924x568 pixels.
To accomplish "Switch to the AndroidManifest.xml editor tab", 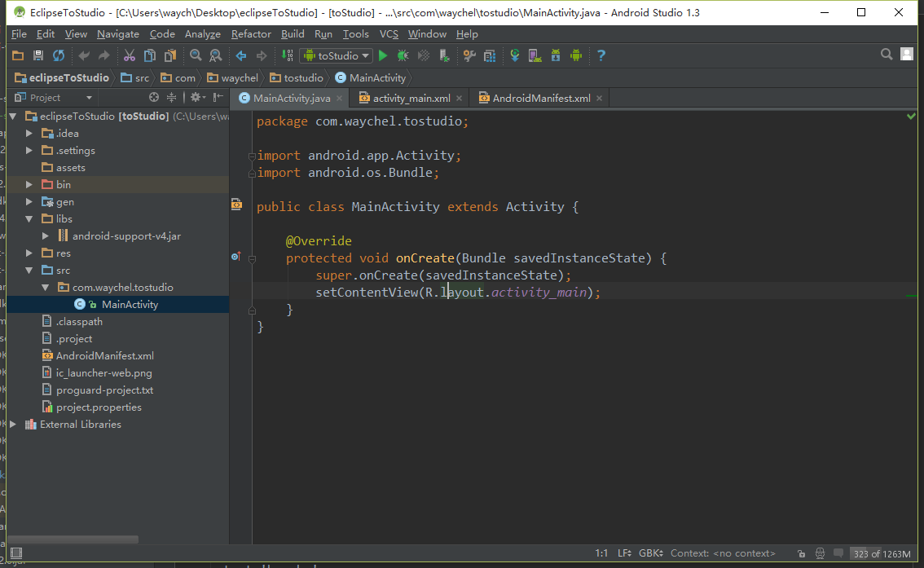I will (541, 98).
